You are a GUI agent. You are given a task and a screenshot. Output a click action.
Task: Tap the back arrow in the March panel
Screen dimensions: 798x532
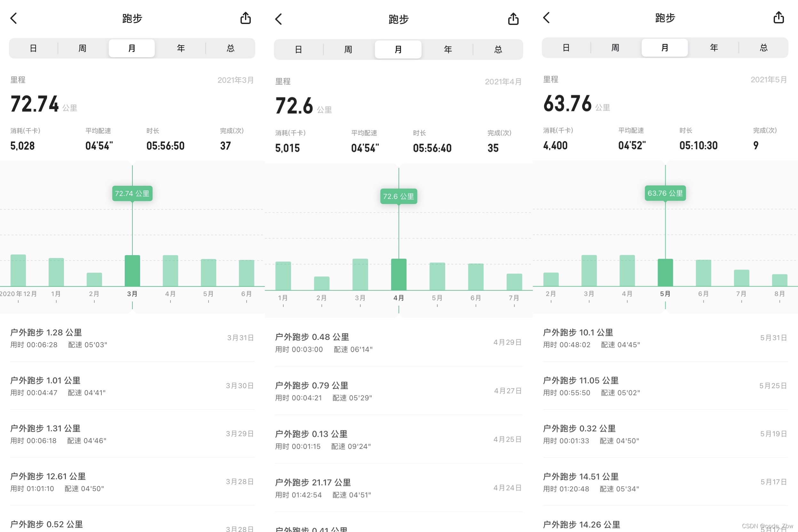point(13,18)
